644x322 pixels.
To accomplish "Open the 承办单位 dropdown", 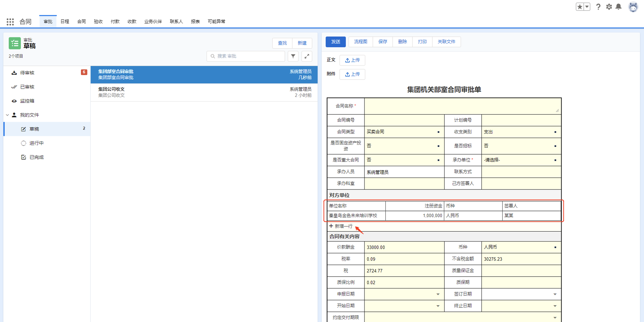I will pos(521,160).
